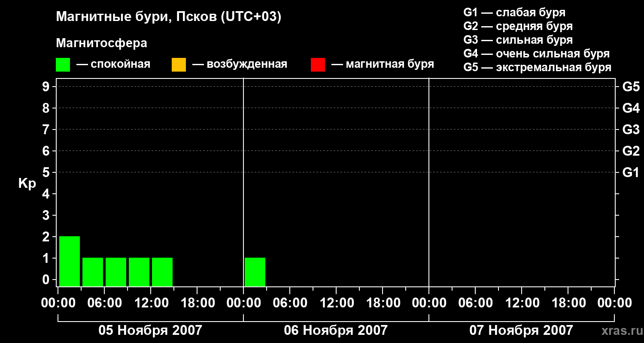Click the '— возбужденная' legend label
The image size is (644, 343).
tap(240, 64)
